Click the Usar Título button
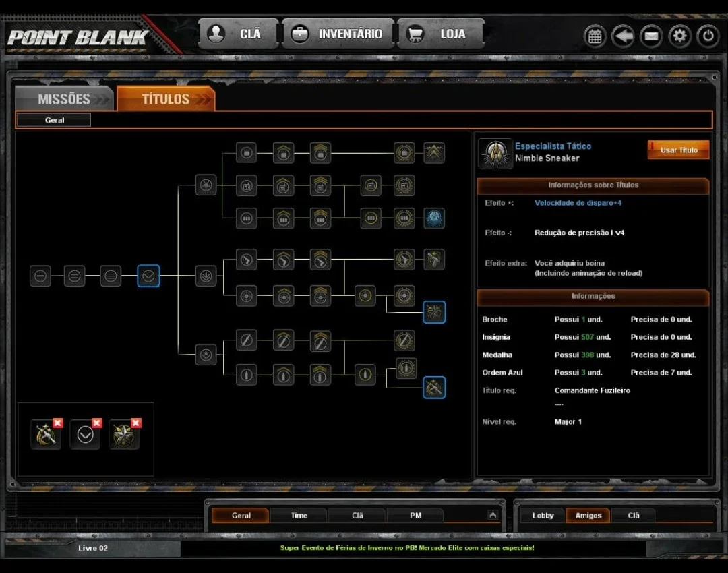The height and width of the screenshot is (573, 728). click(678, 150)
